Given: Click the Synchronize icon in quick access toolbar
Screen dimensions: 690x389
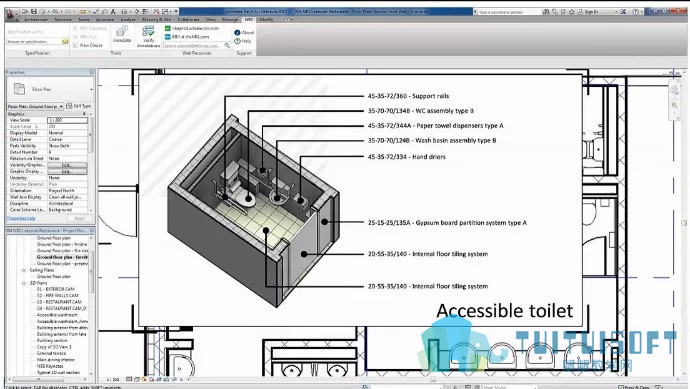Looking at the screenshot, I should point(43,11).
